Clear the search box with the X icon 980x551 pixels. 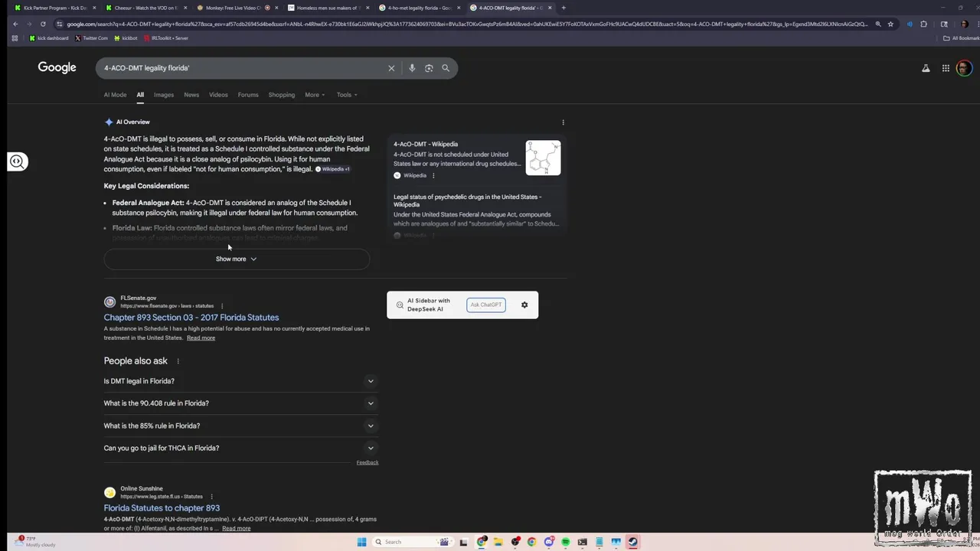click(391, 68)
